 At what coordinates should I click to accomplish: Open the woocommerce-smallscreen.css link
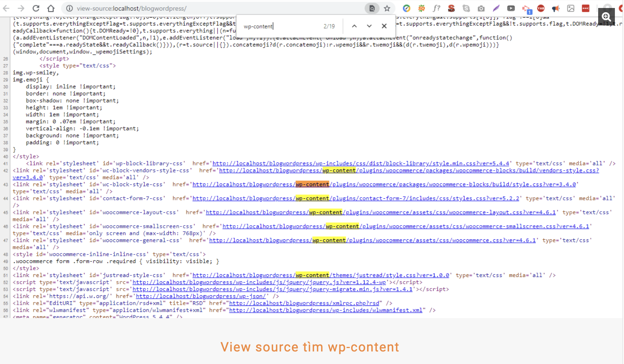coord(406,226)
